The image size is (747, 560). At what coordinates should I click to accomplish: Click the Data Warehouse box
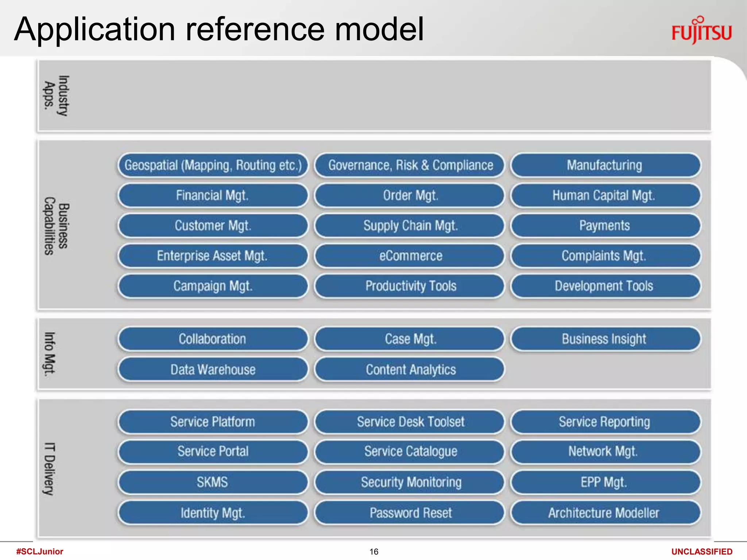point(213,370)
